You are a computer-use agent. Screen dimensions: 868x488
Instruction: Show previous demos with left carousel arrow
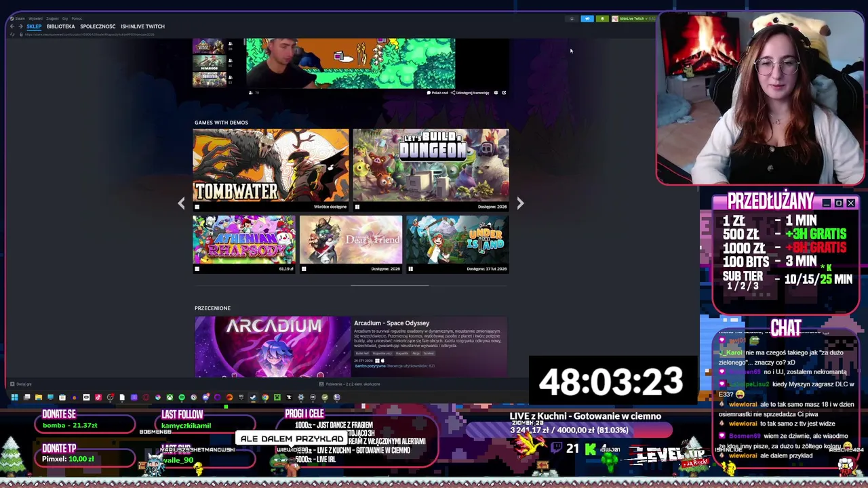coord(181,203)
